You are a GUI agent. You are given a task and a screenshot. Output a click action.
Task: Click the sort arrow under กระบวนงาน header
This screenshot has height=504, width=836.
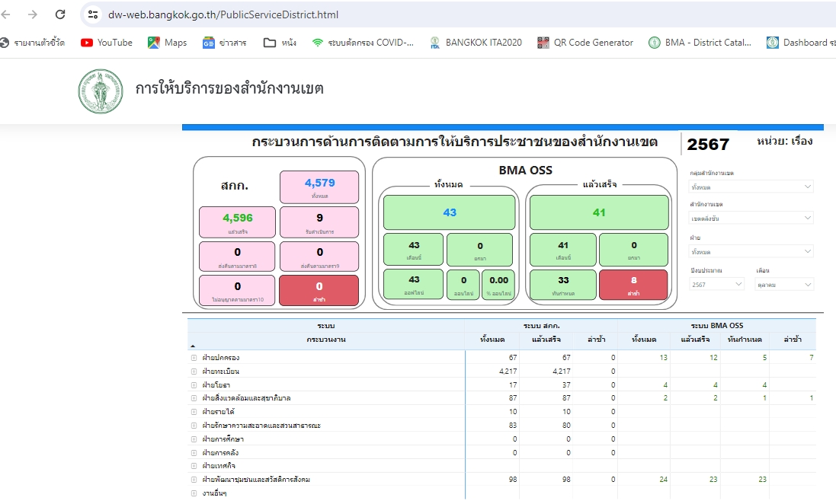pos(192,346)
